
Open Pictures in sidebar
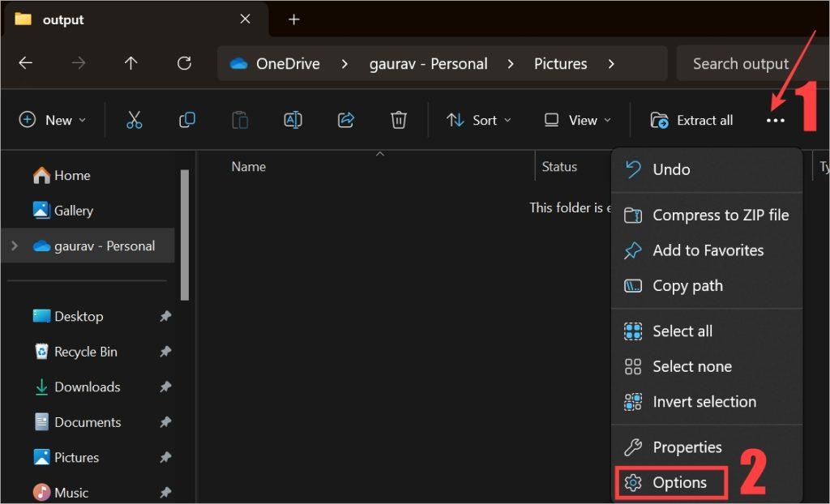(x=66, y=458)
